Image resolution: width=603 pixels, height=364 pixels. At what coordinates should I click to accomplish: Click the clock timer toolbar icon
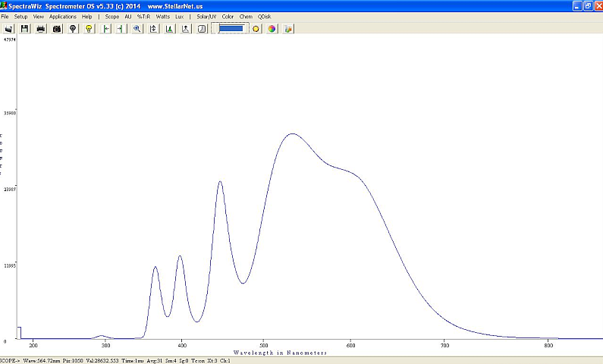click(x=202, y=29)
